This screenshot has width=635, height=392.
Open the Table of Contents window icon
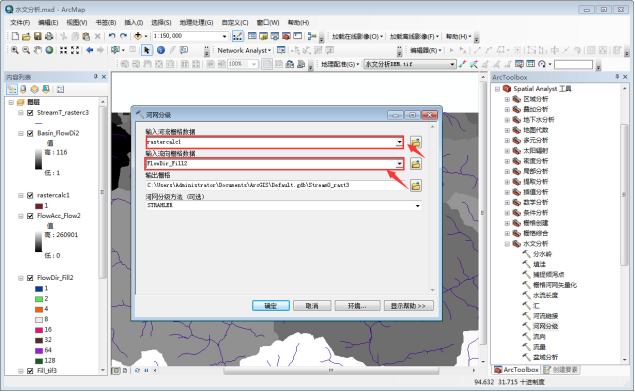252,36
